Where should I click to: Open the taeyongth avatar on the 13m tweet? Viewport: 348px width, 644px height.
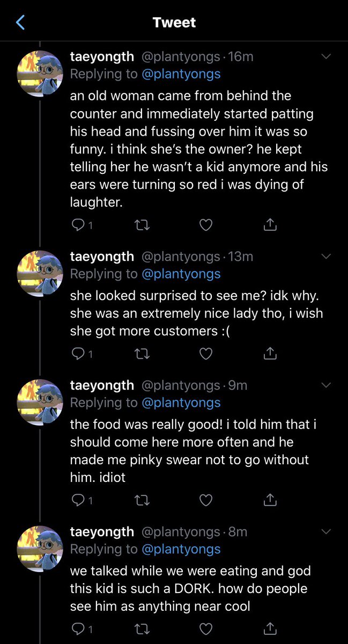(40, 274)
